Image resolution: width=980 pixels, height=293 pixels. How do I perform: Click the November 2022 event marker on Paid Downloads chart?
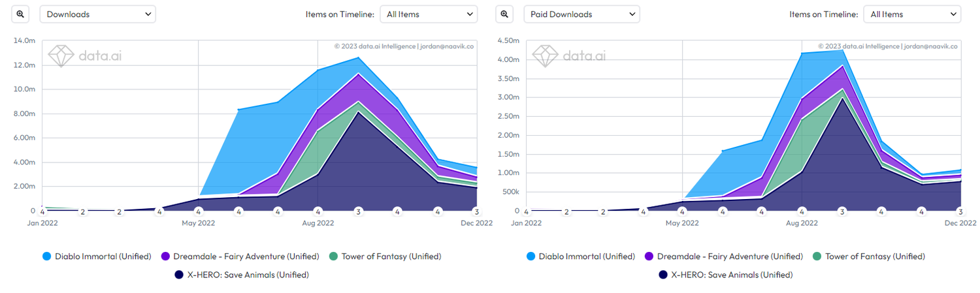pyautogui.click(x=921, y=211)
